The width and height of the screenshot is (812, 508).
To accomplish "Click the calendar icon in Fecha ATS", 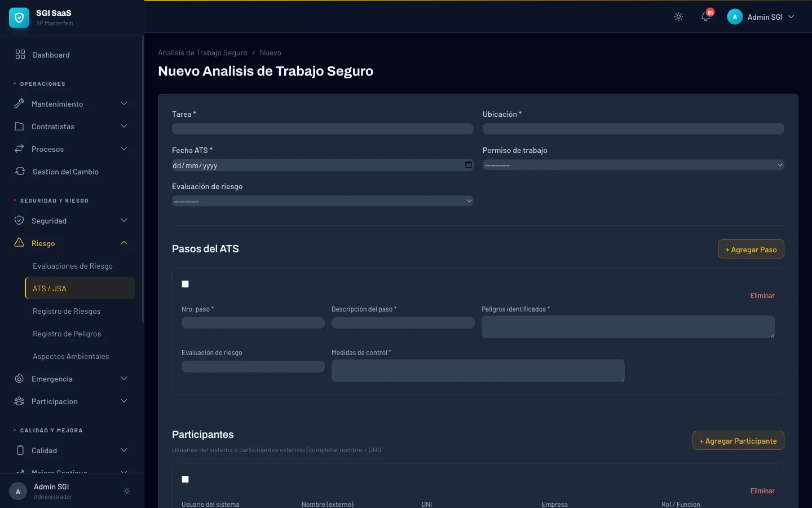I will tap(468, 165).
